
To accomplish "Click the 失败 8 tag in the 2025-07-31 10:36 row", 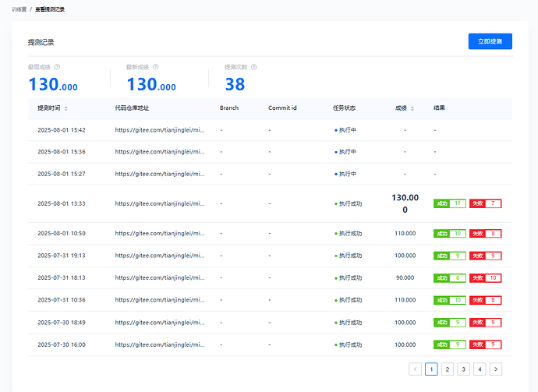I will [485, 300].
